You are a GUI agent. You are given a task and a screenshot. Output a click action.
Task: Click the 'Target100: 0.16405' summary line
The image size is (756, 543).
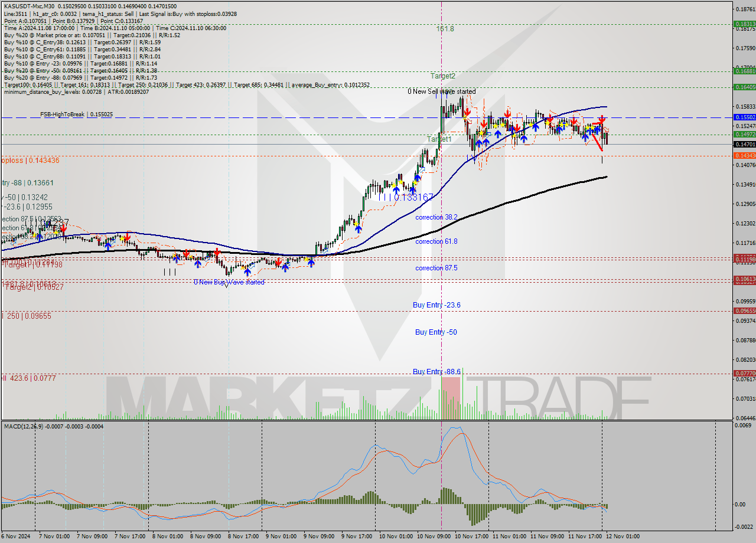[187, 84]
